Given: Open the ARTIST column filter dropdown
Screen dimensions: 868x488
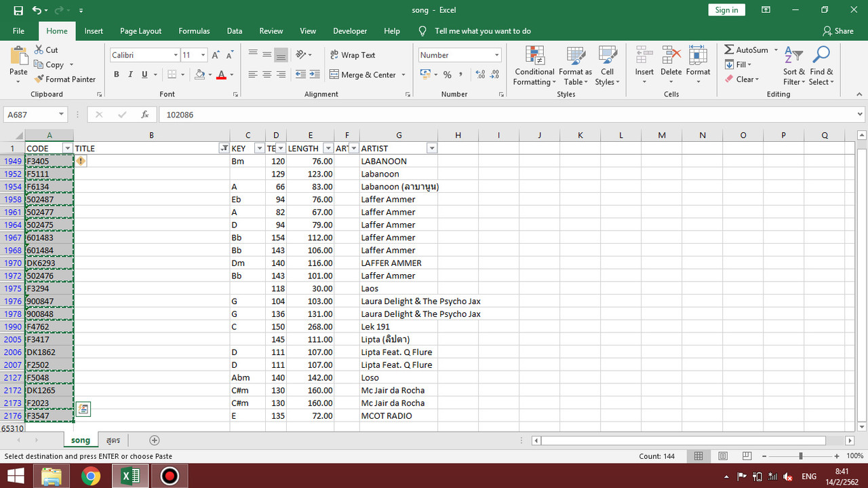Looking at the screenshot, I should pos(432,148).
